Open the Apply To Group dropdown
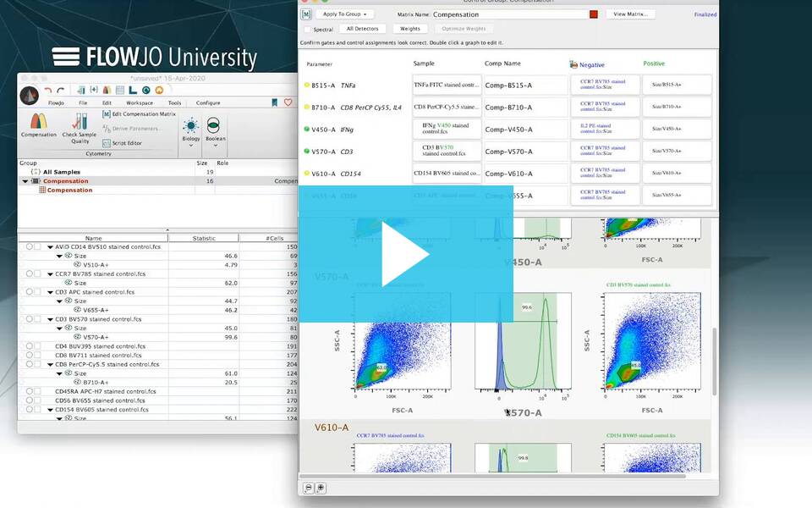 coord(345,14)
